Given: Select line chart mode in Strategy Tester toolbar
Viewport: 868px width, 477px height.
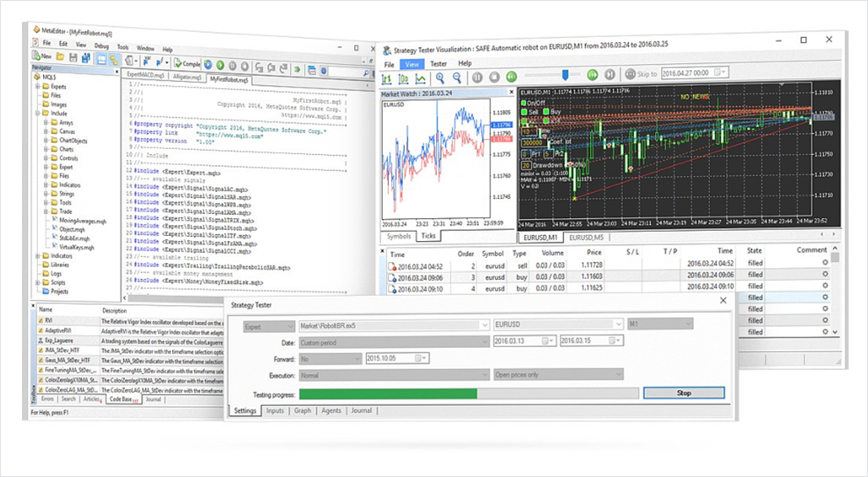Looking at the screenshot, I should click(421, 79).
